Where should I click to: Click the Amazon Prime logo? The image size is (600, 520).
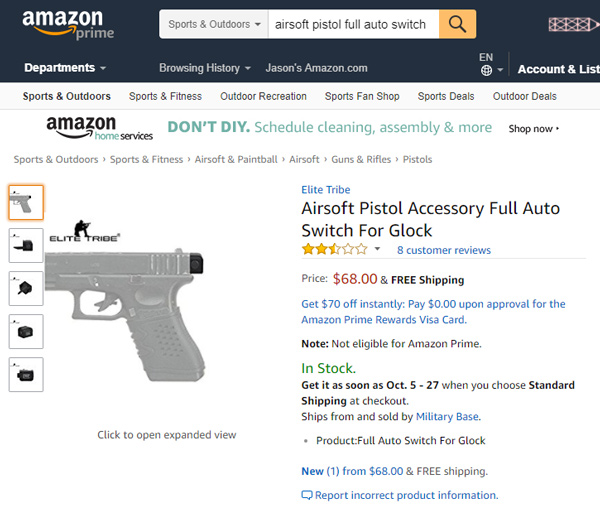[68, 25]
